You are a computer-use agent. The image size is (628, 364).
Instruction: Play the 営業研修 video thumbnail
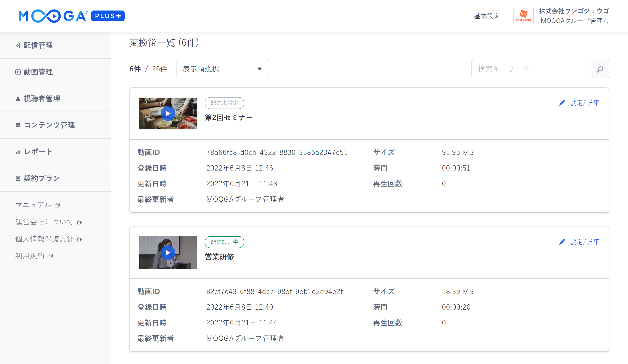click(168, 253)
